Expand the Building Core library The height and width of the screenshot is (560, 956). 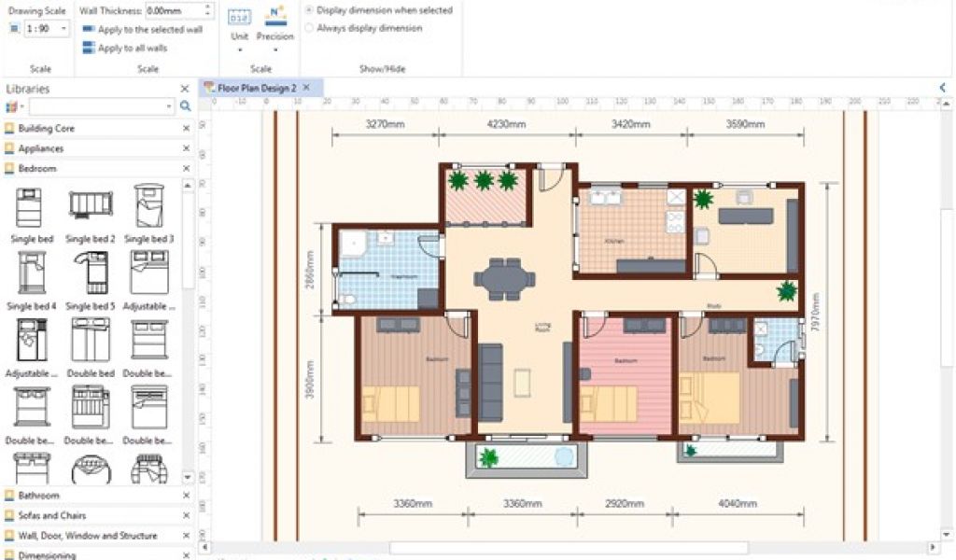point(47,128)
